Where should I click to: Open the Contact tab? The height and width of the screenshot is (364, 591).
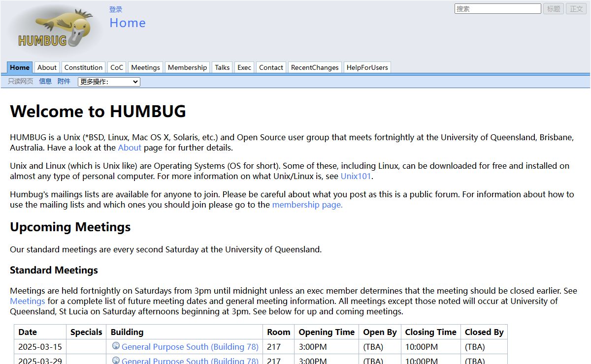(271, 67)
